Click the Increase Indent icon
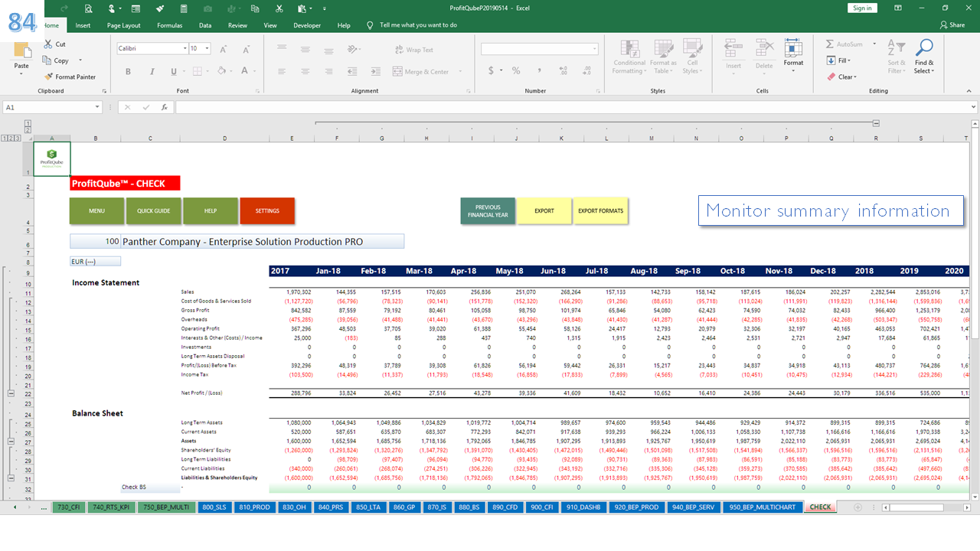980x551 pixels. (377, 71)
